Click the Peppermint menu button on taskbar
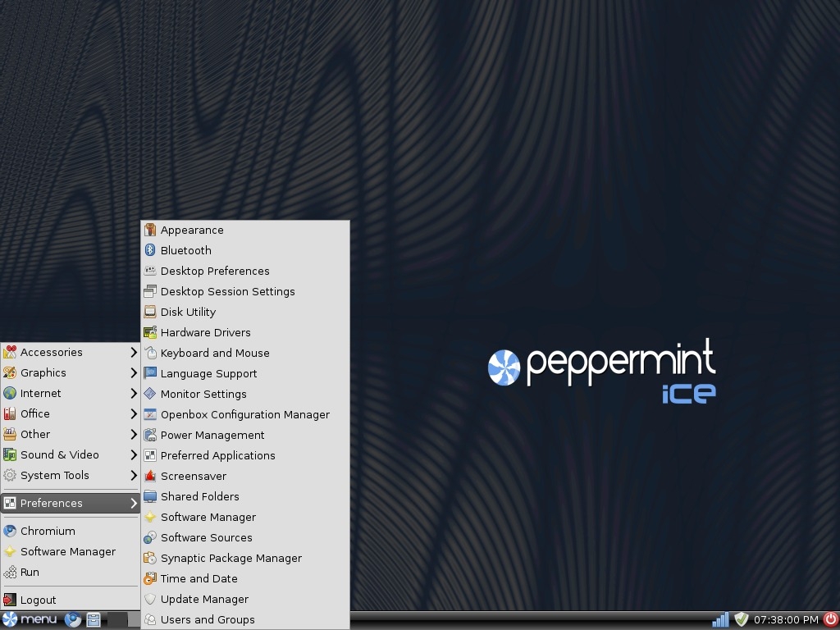 point(30,620)
